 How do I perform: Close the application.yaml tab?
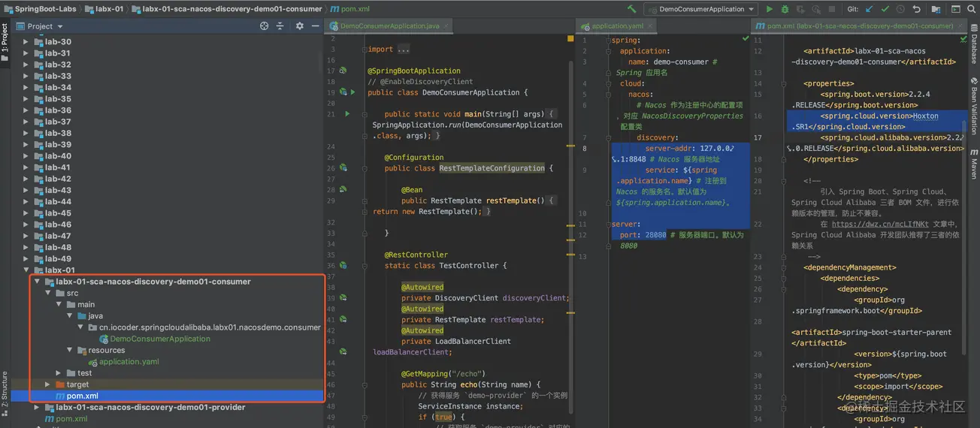(x=650, y=26)
